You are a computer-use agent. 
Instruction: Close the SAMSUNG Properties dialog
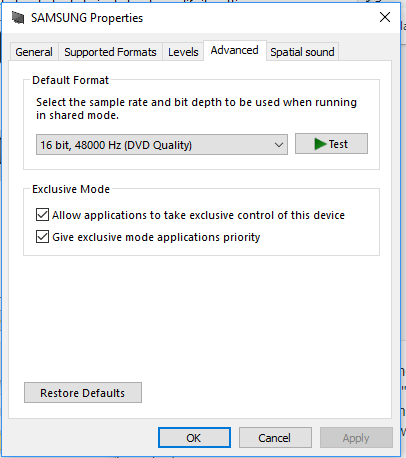point(385,17)
